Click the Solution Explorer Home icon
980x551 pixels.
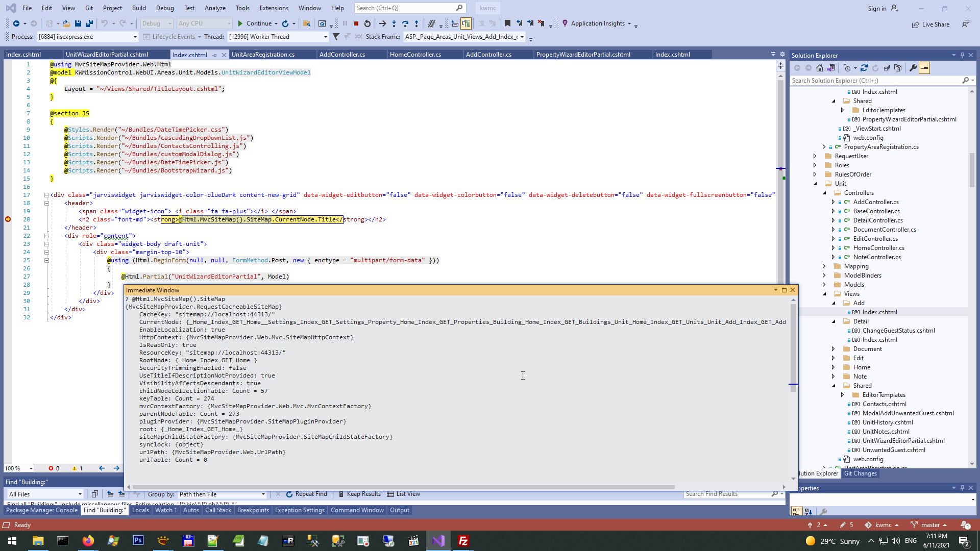tap(820, 68)
